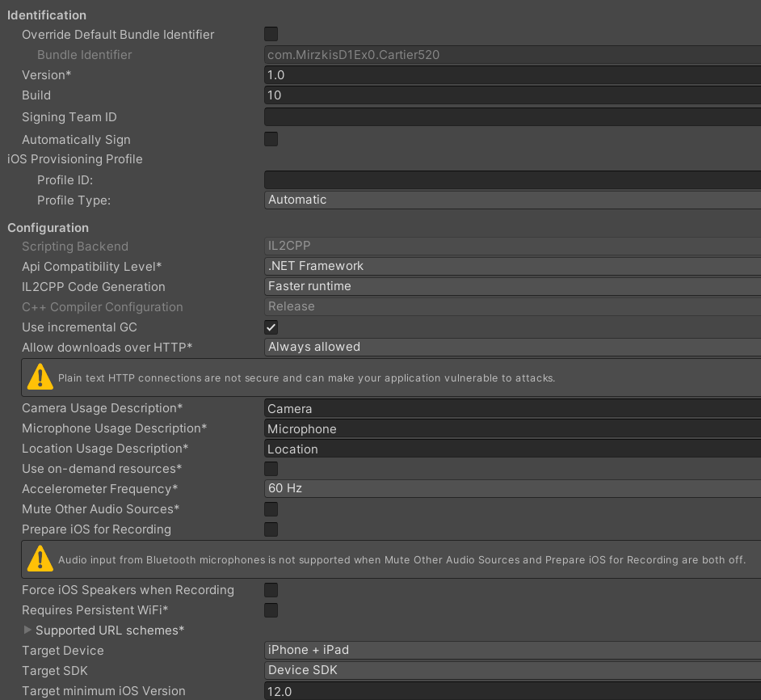Open Allow downloads over HTTP dropdown
Image resolution: width=761 pixels, height=700 pixels.
[512, 347]
